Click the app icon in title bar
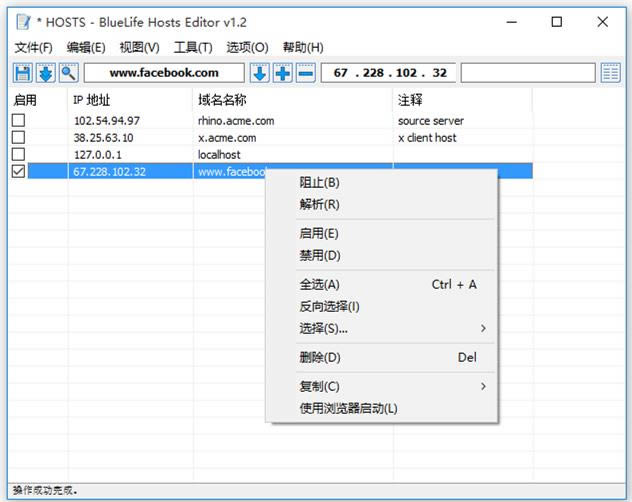 click(23, 22)
